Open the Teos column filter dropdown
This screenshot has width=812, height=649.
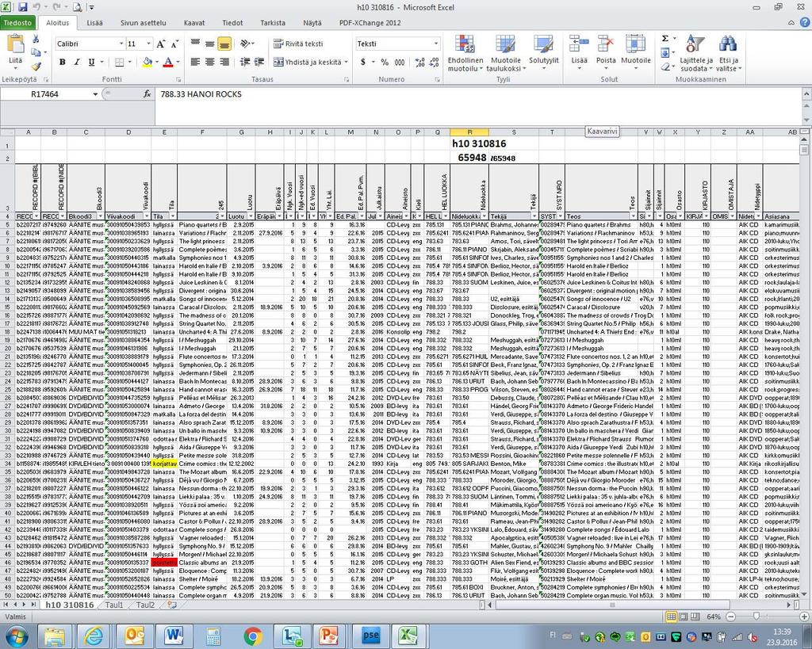632,216
